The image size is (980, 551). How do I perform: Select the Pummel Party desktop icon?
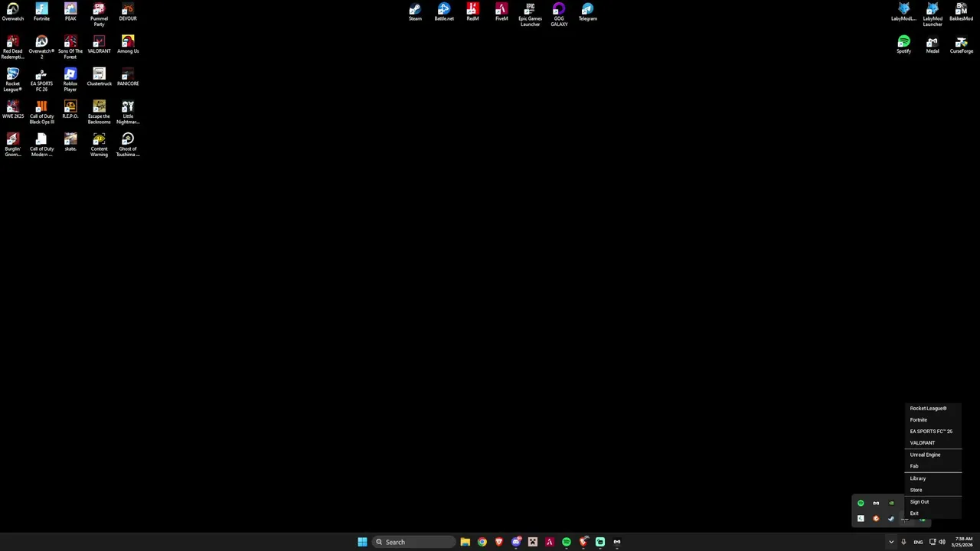99,15
